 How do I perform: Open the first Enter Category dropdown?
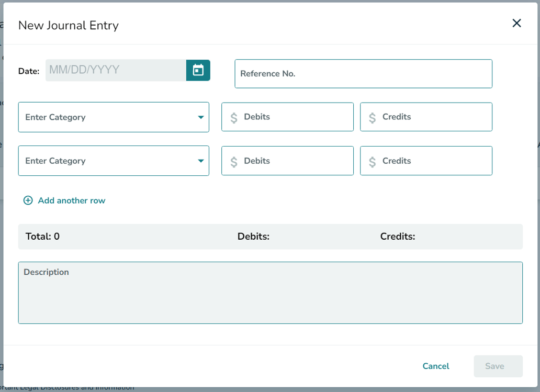(x=114, y=117)
